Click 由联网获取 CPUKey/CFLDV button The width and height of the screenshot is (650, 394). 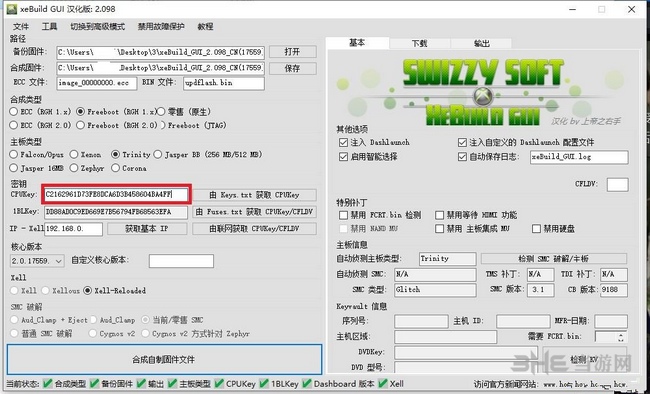pyautogui.click(x=255, y=229)
